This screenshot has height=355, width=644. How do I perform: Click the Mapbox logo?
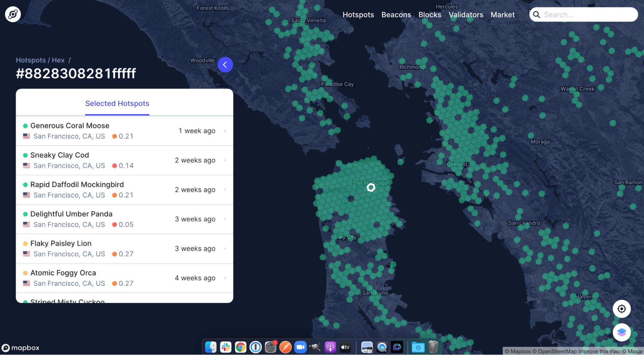[x=21, y=348]
